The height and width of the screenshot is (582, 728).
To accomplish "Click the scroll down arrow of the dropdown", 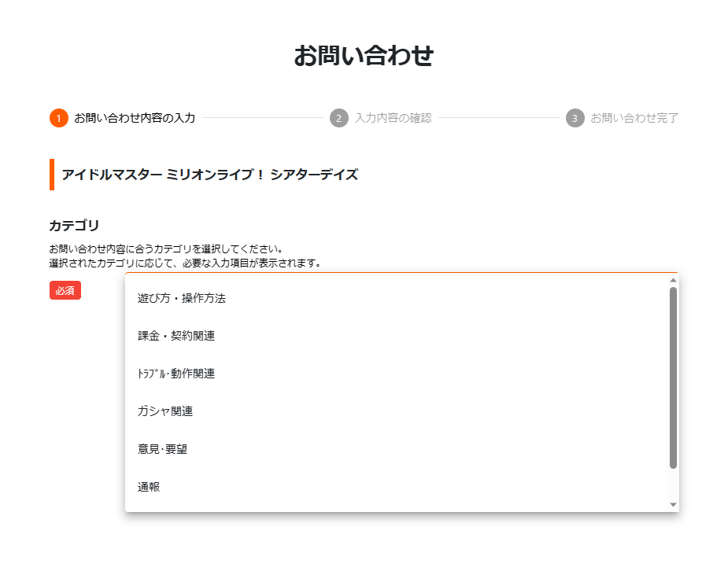I will pos(673,504).
